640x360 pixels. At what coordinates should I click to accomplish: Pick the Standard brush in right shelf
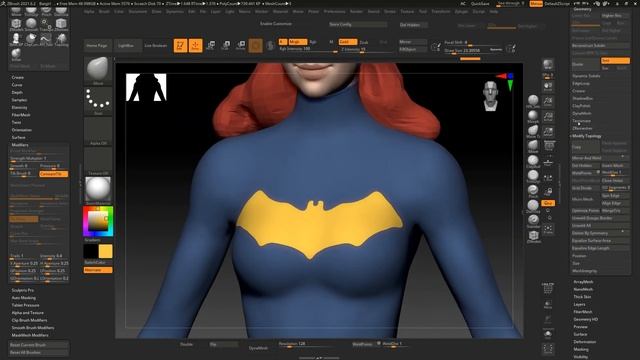click(533, 221)
